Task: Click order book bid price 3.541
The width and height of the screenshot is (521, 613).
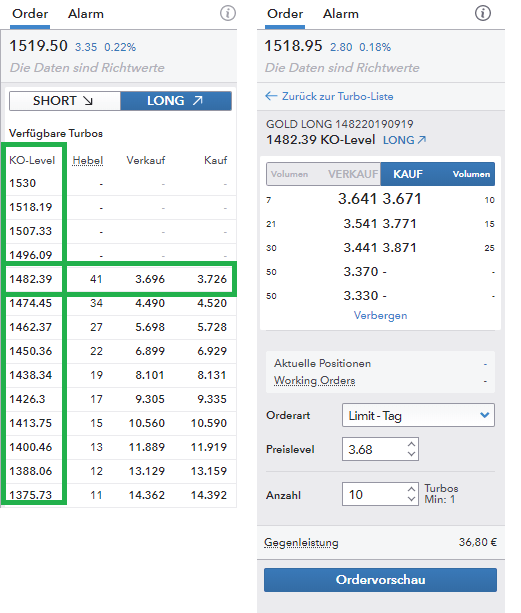Action: 360,224
